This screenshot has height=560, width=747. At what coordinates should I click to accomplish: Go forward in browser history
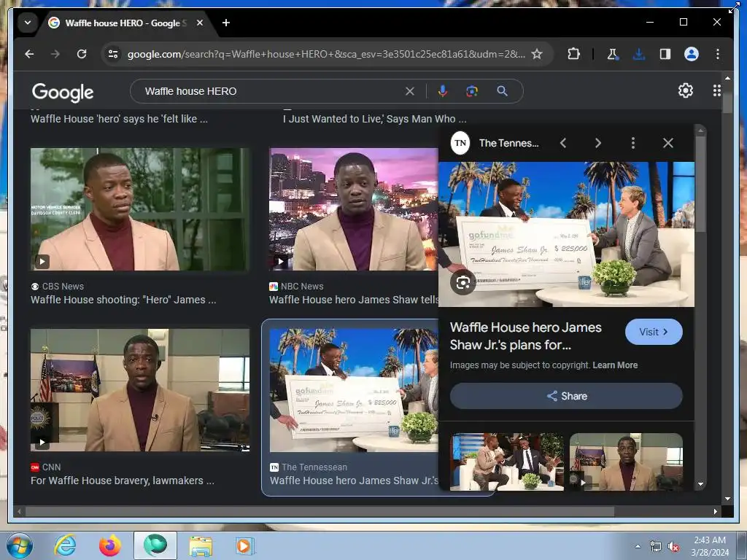point(55,54)
